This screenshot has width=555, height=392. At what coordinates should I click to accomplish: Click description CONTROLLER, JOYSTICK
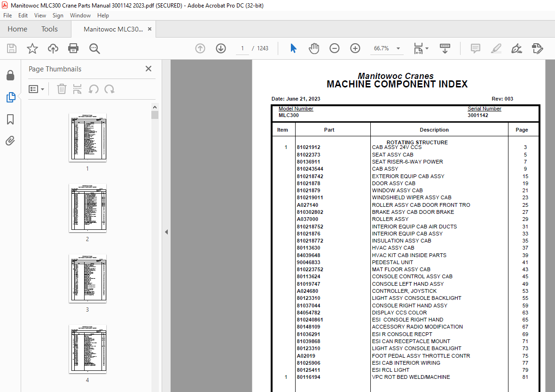(x=404, y=291)
